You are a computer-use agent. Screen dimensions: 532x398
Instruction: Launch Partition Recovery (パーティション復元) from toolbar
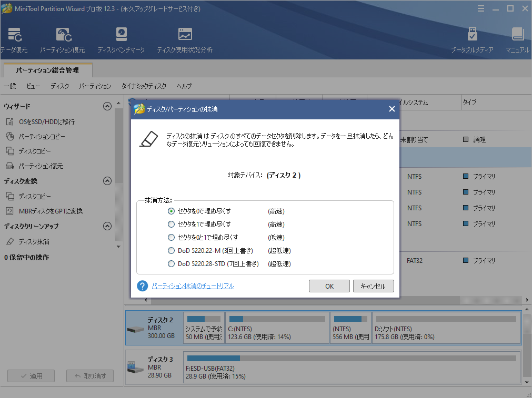(x=63, y=40)
